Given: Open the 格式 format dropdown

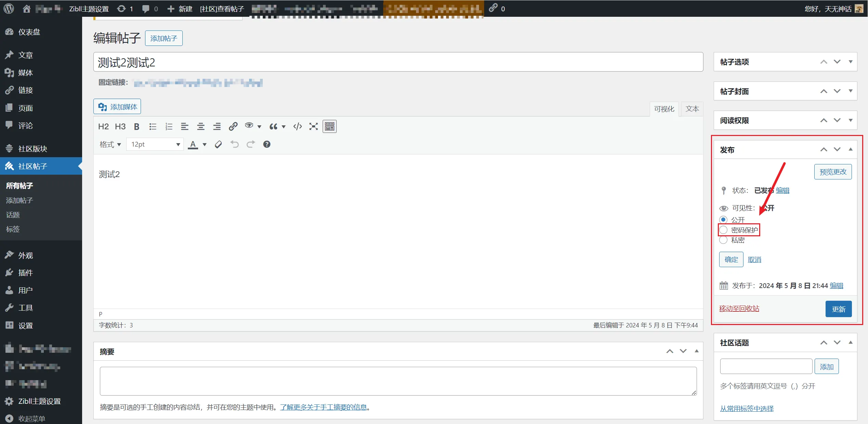Looking at the screenshot, I should [110, 145].
